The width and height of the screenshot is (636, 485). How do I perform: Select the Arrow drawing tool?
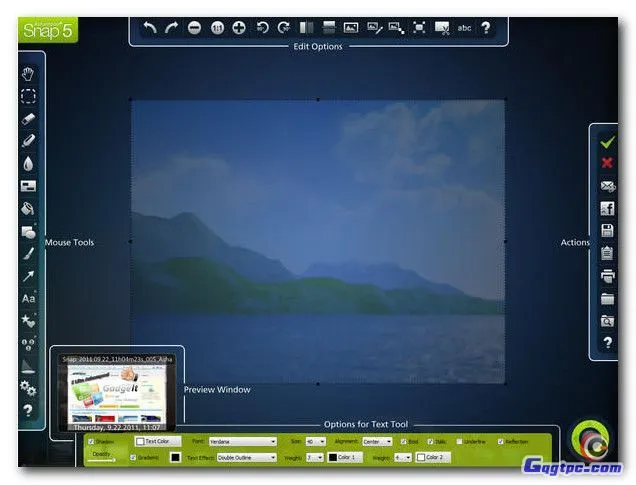coord(29,276)
